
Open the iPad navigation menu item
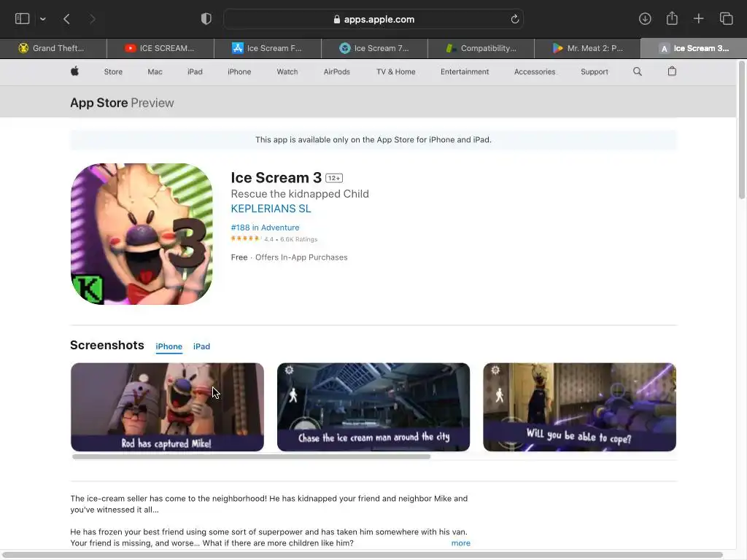point(195,72)
